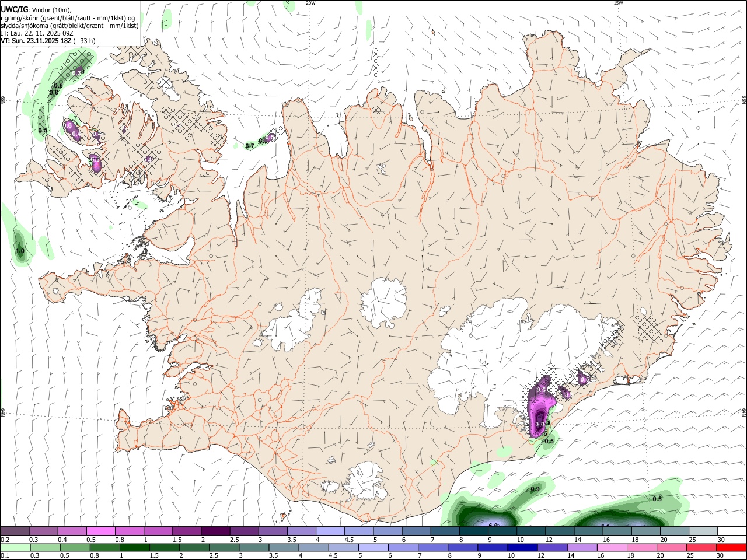The height and width of the screenshot is (560, 747).
Task: Click the '0.6' snowfall value in the Westfjords
Action: (68, 125)
